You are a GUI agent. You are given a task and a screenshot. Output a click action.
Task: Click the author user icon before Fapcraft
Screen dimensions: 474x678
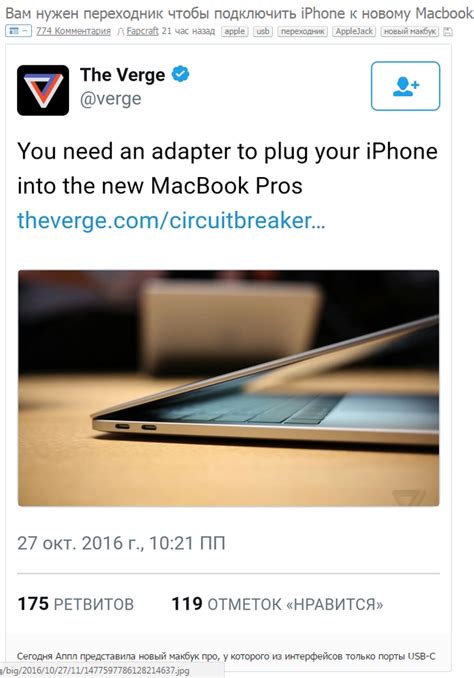pos(121,32)
